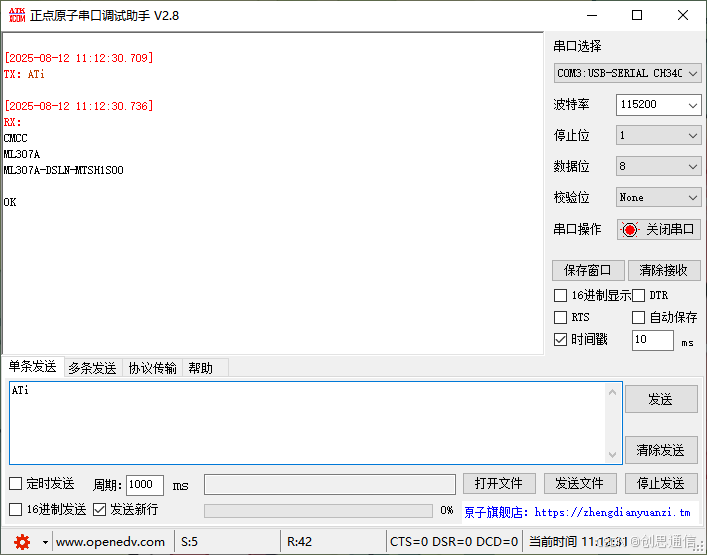Switch to the 协议传输 tab
Screen dimensions: 707x555
click(152, 368)
